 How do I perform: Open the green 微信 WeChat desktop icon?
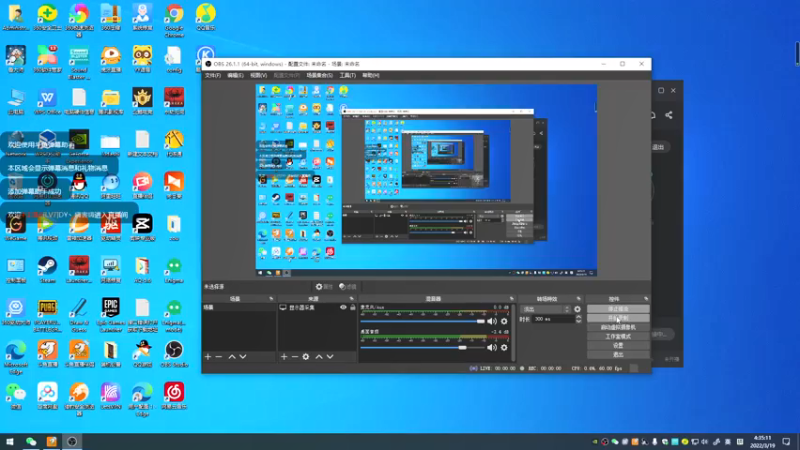(16, 396)
